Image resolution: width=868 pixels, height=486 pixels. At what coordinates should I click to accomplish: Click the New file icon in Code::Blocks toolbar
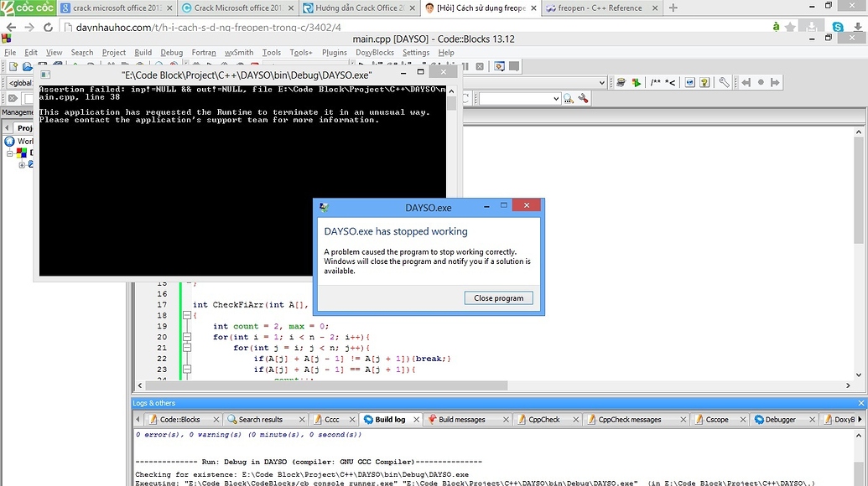point(13,66)
